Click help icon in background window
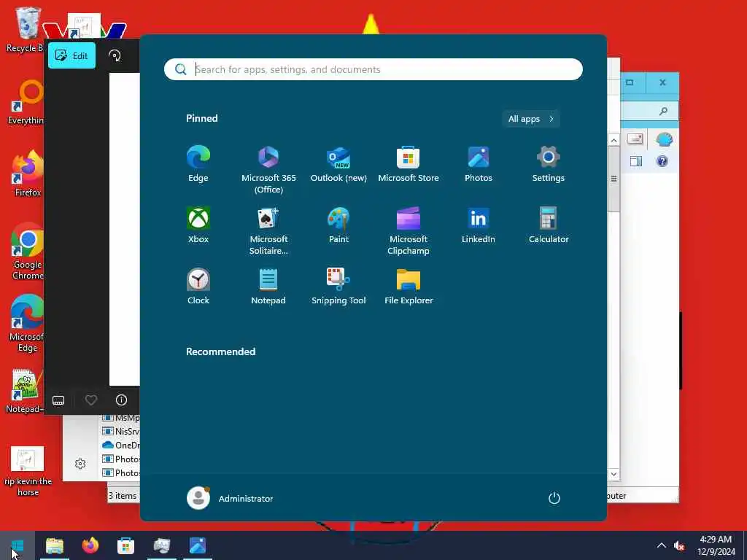The width and height of the screenshot is (747, 560). [662, 161]
